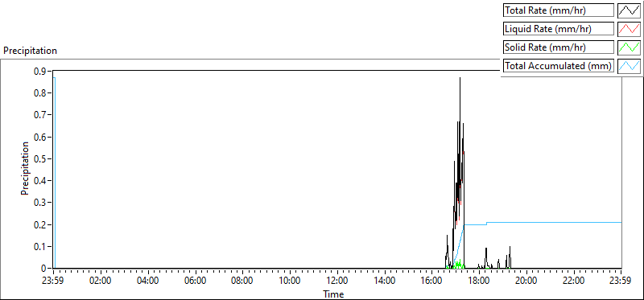
Task: Click the Total Accumulated blue line icon
Action: tap(630, 66)
